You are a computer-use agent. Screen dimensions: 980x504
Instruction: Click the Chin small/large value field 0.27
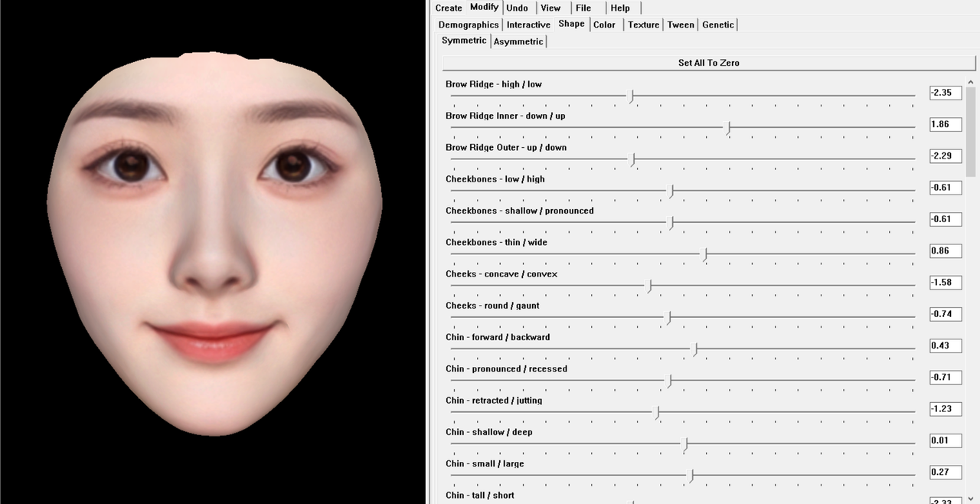(946, 473)
